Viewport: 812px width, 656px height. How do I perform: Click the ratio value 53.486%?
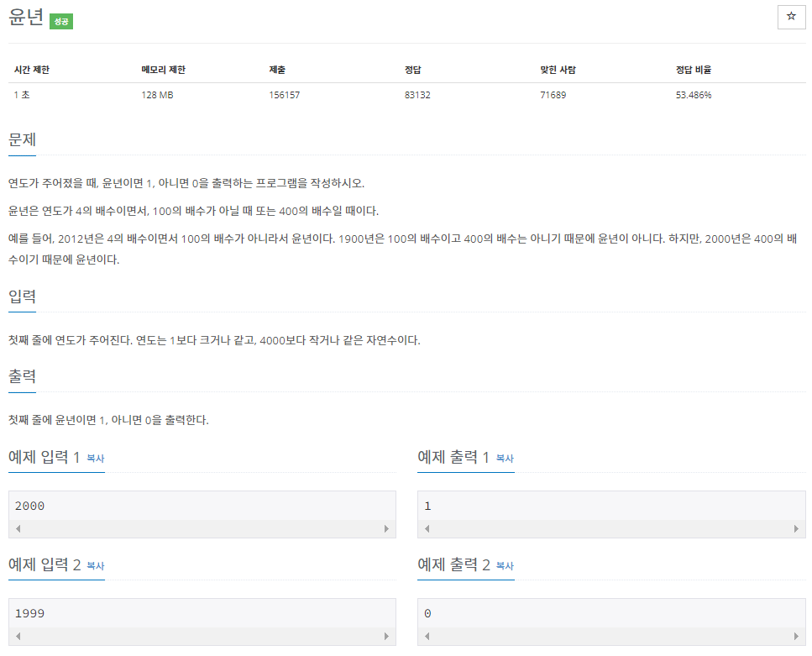click(694, 95)
